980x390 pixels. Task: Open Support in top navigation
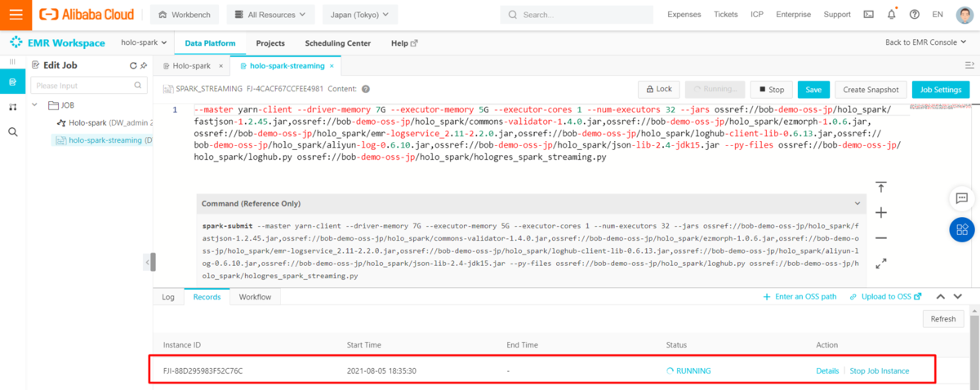[837, 15]
